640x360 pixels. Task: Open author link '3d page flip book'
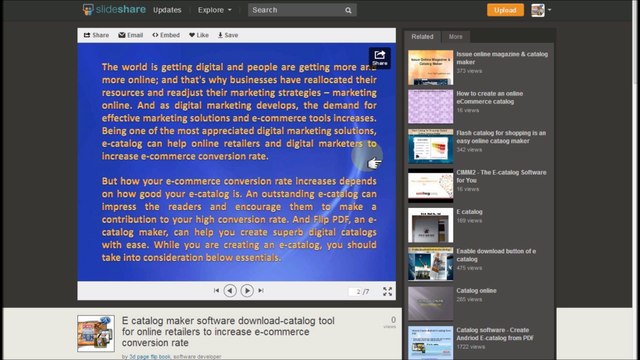tap(150, 356)
